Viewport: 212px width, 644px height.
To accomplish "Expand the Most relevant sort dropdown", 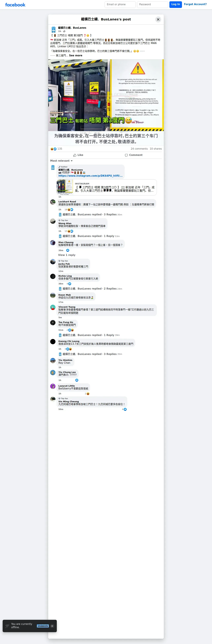I will (x=61, y=161).
